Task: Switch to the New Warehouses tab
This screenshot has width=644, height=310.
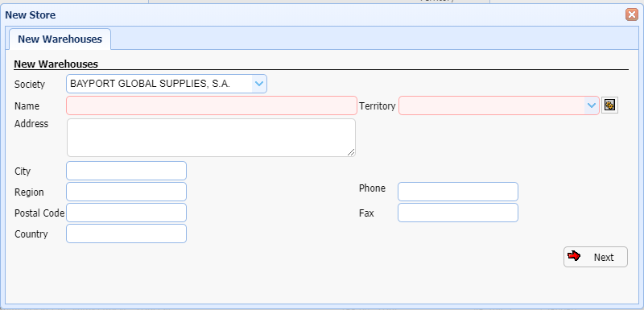Action: click(60, 39)
